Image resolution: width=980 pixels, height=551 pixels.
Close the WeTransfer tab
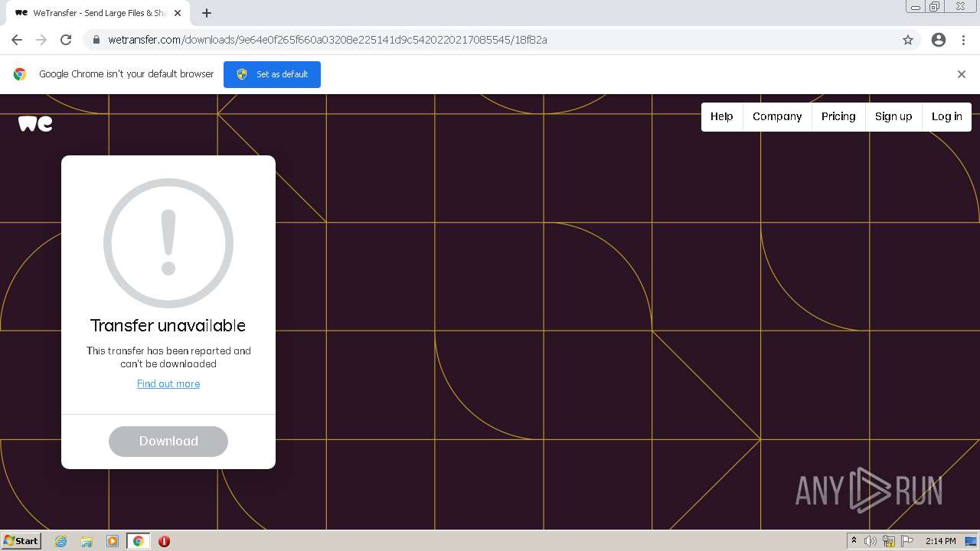[x=178, y=13]
